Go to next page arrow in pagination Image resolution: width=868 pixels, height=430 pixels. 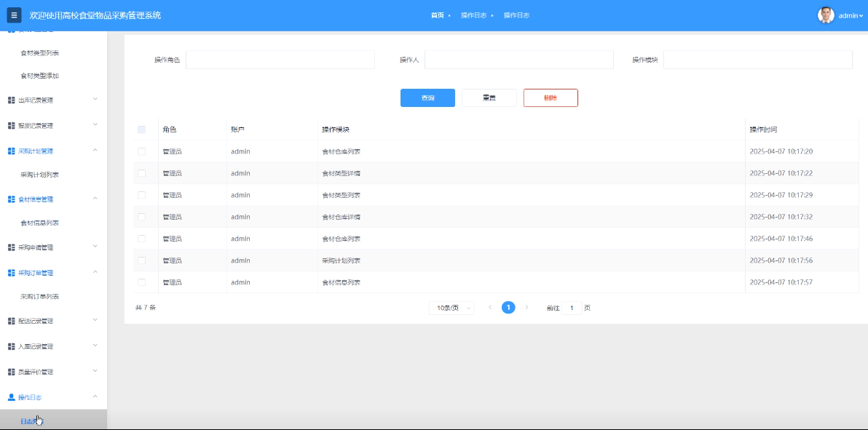tap(526, 308)
